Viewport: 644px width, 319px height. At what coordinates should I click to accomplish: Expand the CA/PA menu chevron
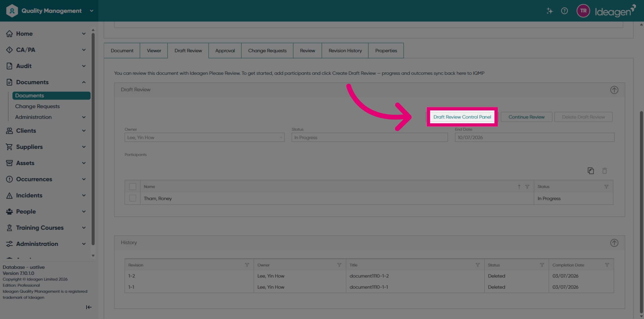(x=84, y=50)
